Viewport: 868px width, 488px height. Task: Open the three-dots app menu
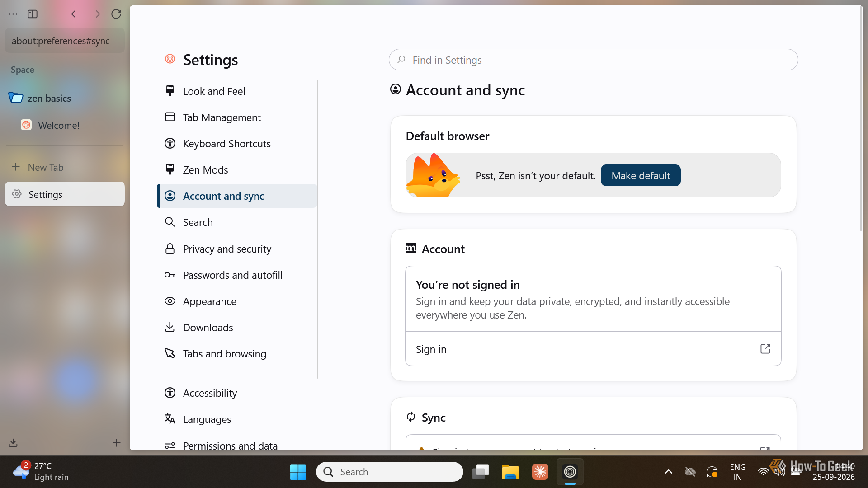tap(13, 14)
